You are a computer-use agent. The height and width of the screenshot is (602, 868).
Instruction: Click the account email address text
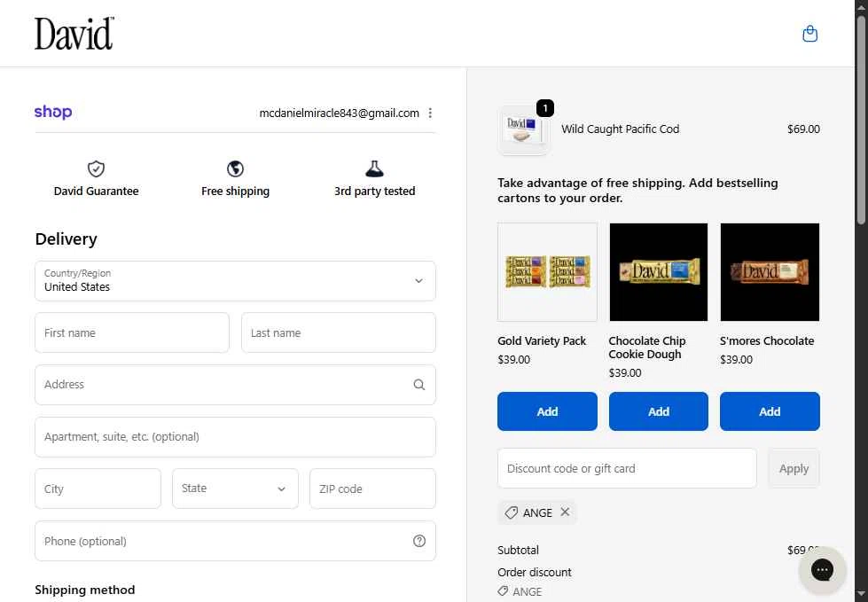pos(339,113)
